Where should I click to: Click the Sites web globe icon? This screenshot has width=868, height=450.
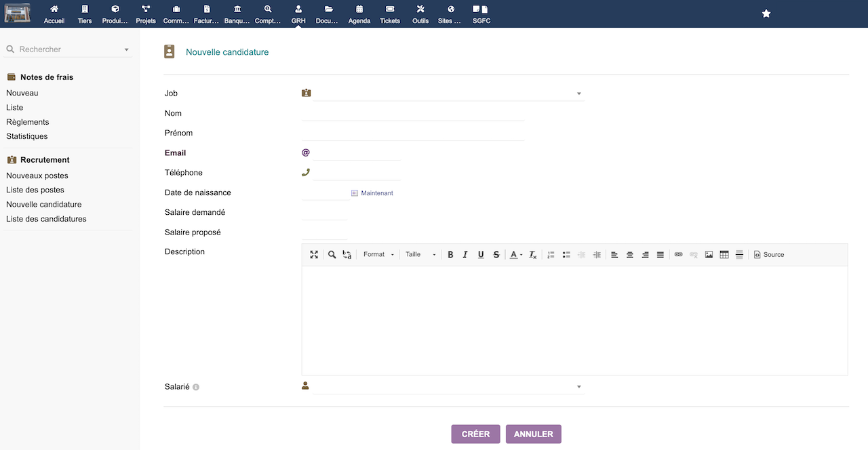[x=451, y=9]
